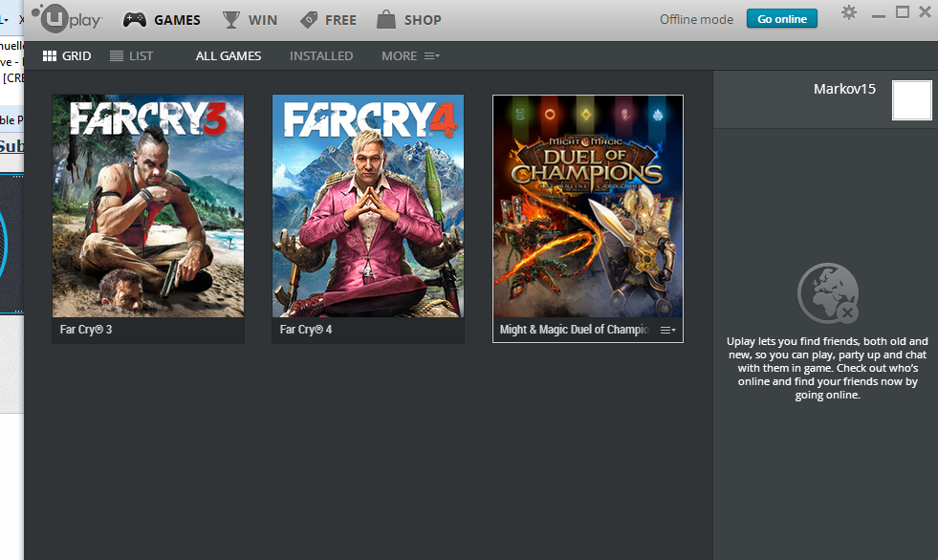Click the game controller Games icon

point(135,20)
